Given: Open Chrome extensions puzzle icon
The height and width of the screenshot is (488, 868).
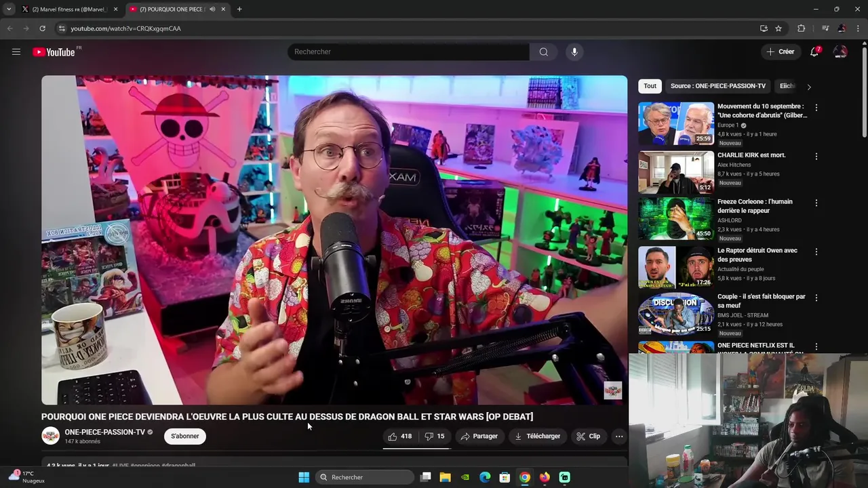Looking at the screenshot, I should (802, 28).
